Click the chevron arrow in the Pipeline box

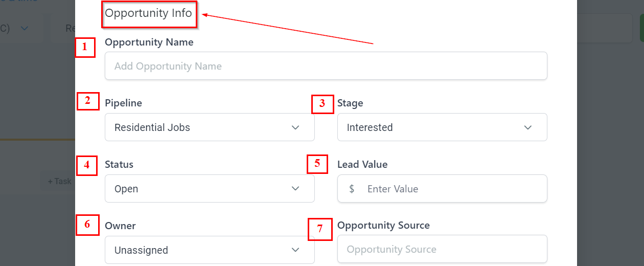pos(295,127)
